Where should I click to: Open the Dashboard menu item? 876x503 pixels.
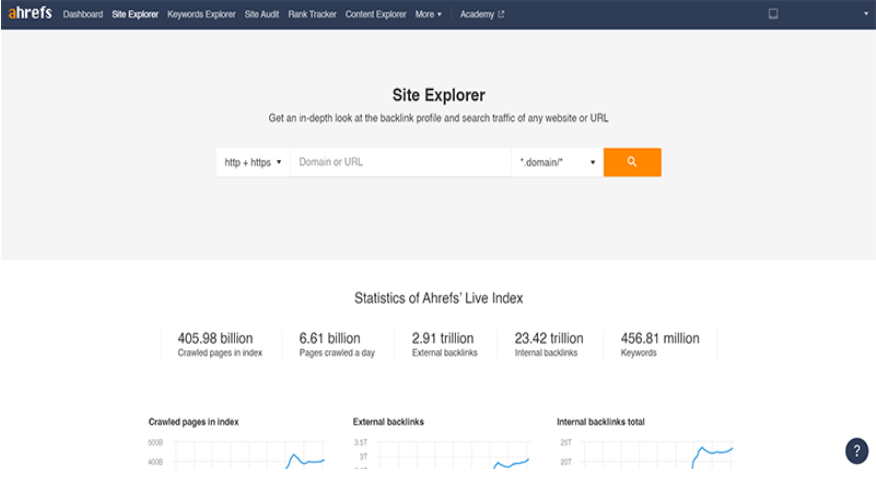[83, 15]
